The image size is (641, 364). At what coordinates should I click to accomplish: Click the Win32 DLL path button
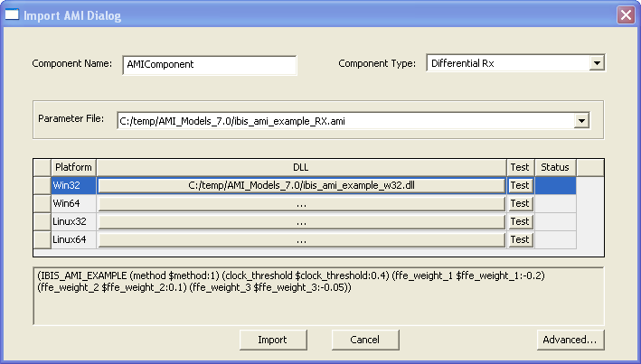[301, 185]
